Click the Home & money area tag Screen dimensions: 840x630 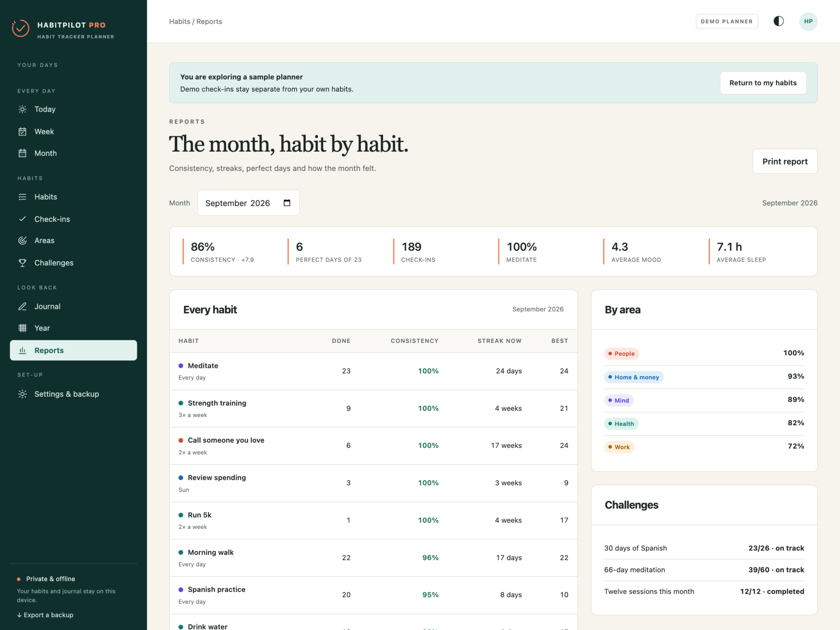(633, 377)
